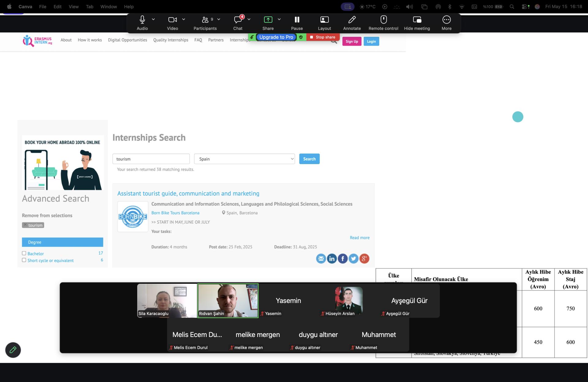Click the green Share screen icon
This screenshot has height=382, width=588.
coord(268,20)
